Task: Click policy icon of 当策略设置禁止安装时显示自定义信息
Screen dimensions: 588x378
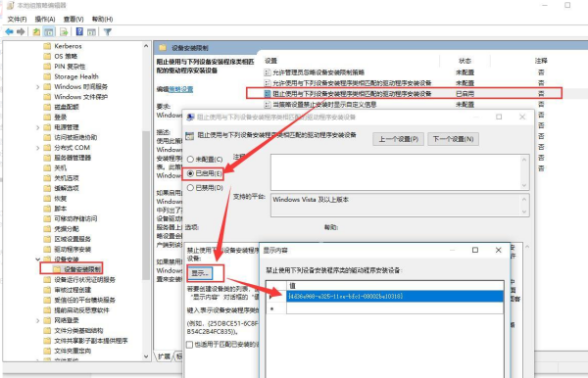Action: pos(268,104)
